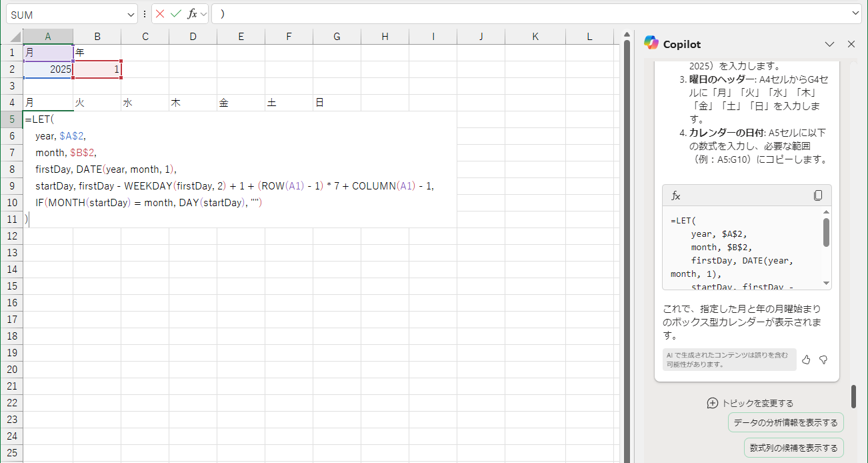This screenshot has width=868, height=463.
Task: Give thumbs up to Copilot response
Action: 806,360
